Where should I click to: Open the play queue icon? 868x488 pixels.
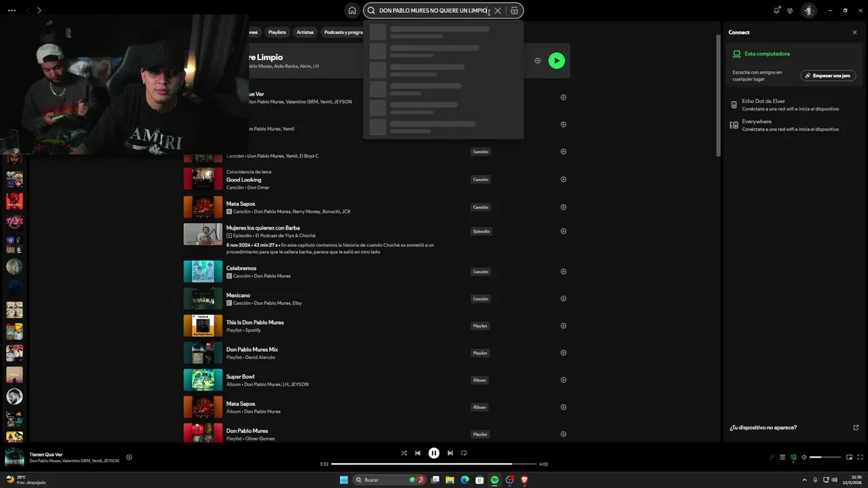tap(783, 457)
